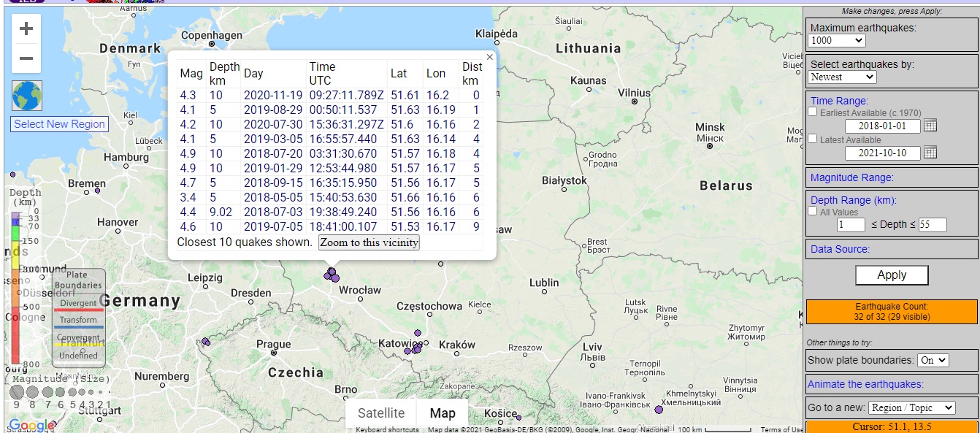Expand the Time Range section
980x433 pixels.
(839, 101)
